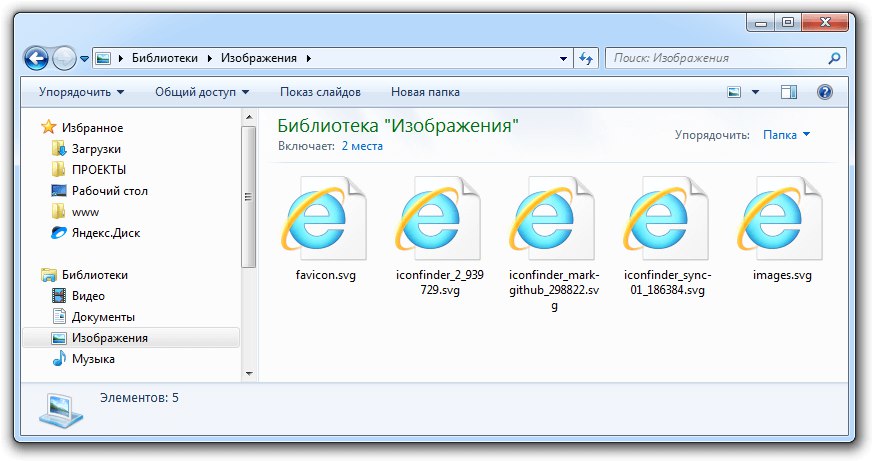This screenshot has width=873, height=461.
Task: Open Яндекс.Диск in favorites
Action: point(106,233)
